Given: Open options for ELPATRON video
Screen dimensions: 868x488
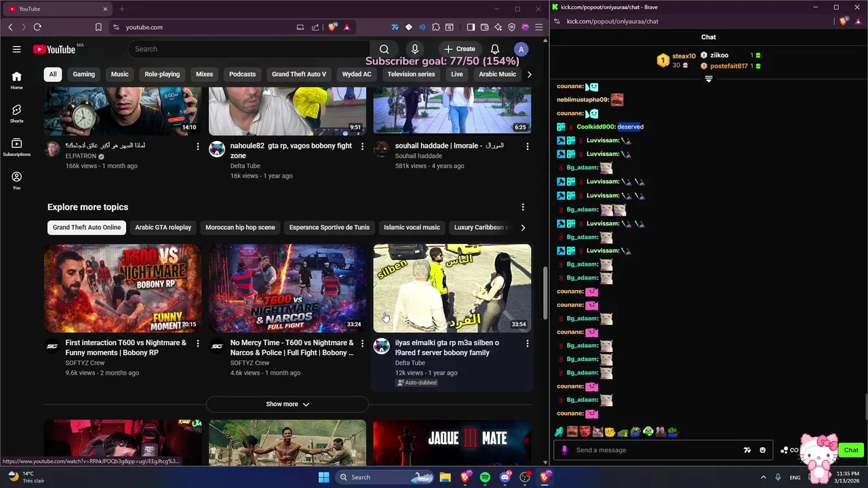Looking at the screenshot, I should coord(198,146).
